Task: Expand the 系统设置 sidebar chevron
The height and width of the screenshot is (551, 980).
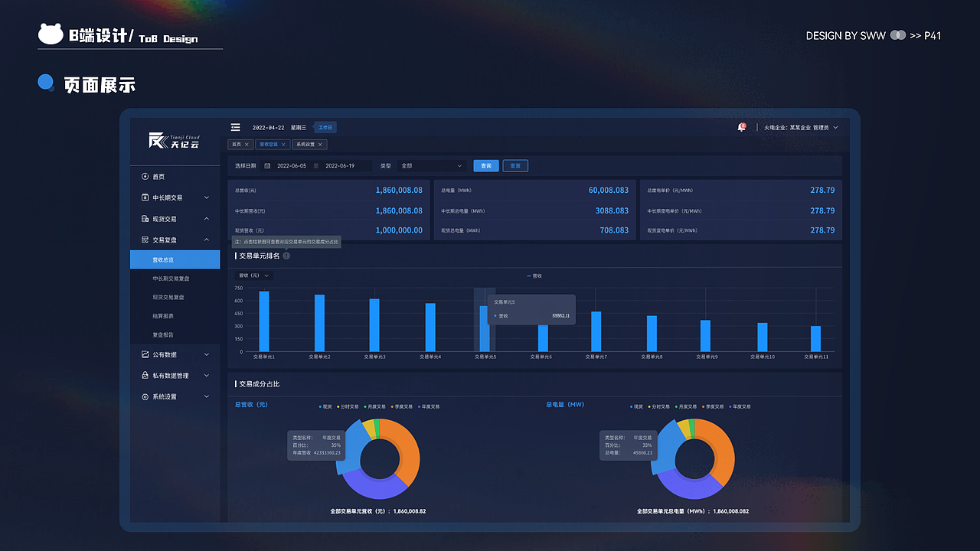Action: (x=207, y=396)
